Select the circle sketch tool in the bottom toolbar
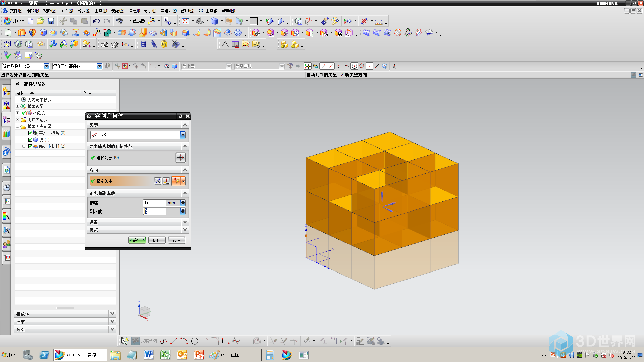The image size is (644, 362). 195,341
